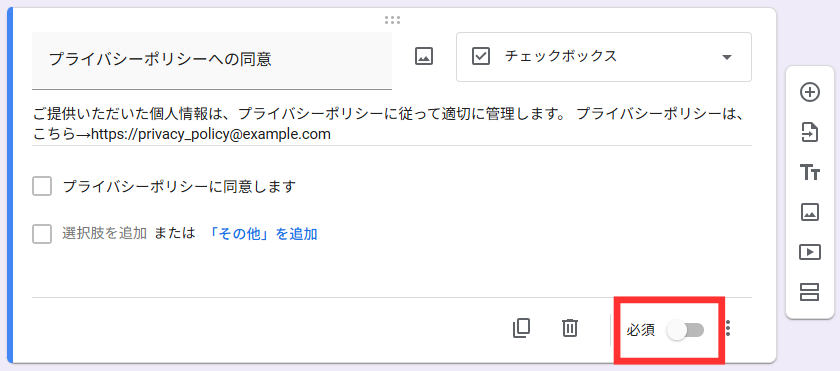Click the checkbox beside 選択肢を追加

pos(42,234)
